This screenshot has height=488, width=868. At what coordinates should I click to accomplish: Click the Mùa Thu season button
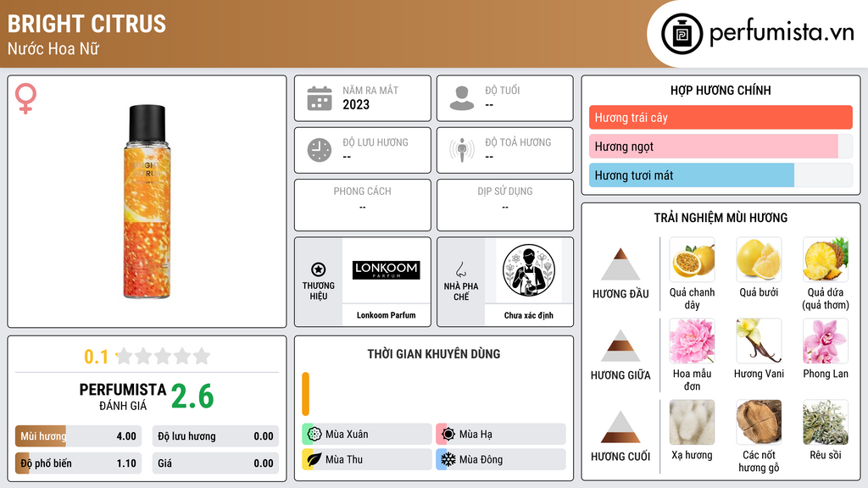(x=367, y=459)
